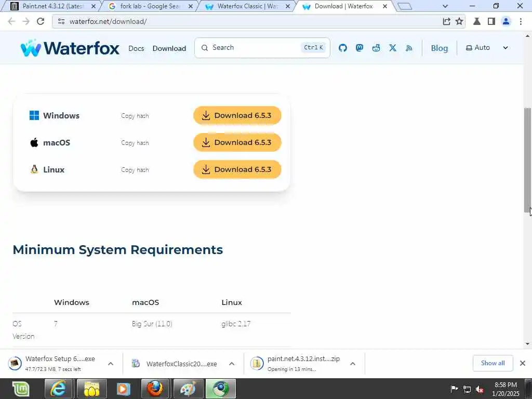This screenshot has width=532, height=399.
Task: Open the browser three-dot menu
Action: coord(521,21)
